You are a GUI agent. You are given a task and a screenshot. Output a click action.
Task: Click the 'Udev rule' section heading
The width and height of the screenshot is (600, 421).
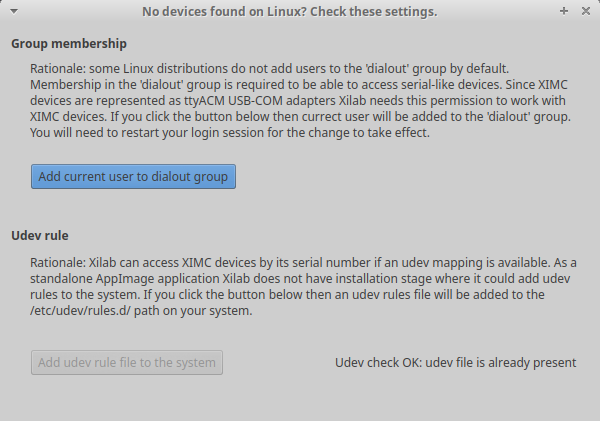pyautogui.click(x=39, y=236)
